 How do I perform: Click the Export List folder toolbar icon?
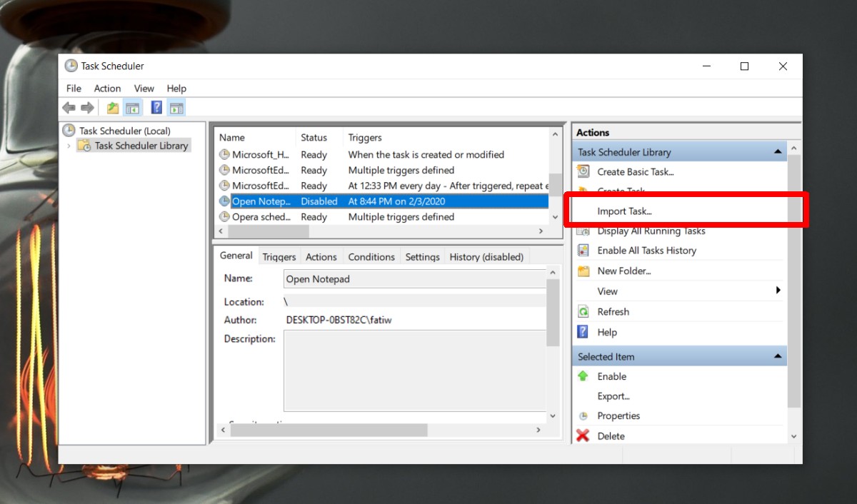112,107
